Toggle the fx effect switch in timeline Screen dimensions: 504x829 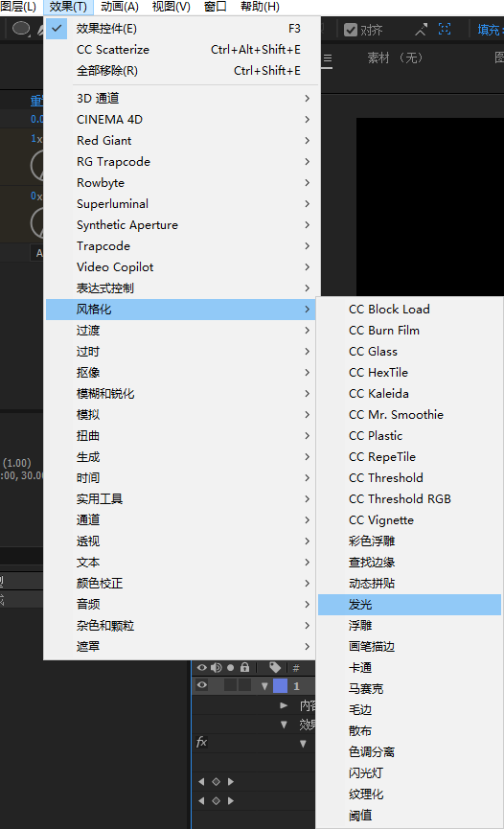pos(201,743)
